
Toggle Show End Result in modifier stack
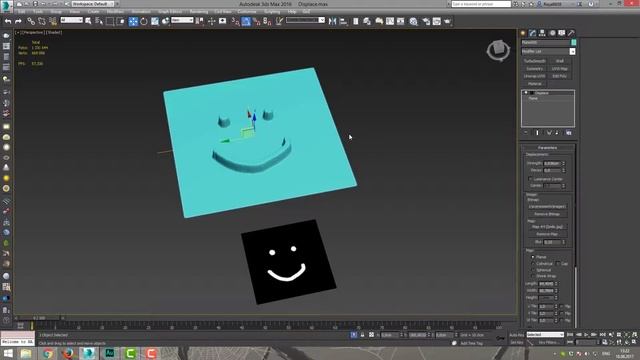(537, 133)
